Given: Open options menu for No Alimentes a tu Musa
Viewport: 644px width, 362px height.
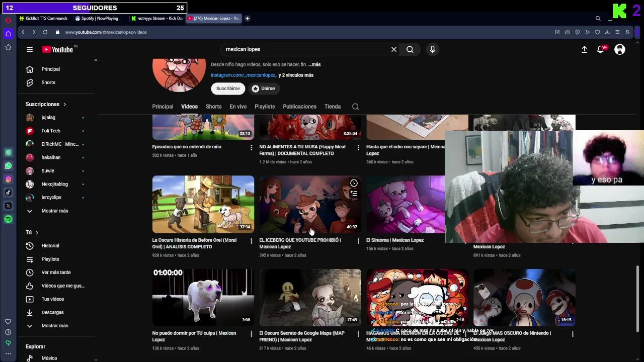Looking at the screenshot, I should pos(358,148).
